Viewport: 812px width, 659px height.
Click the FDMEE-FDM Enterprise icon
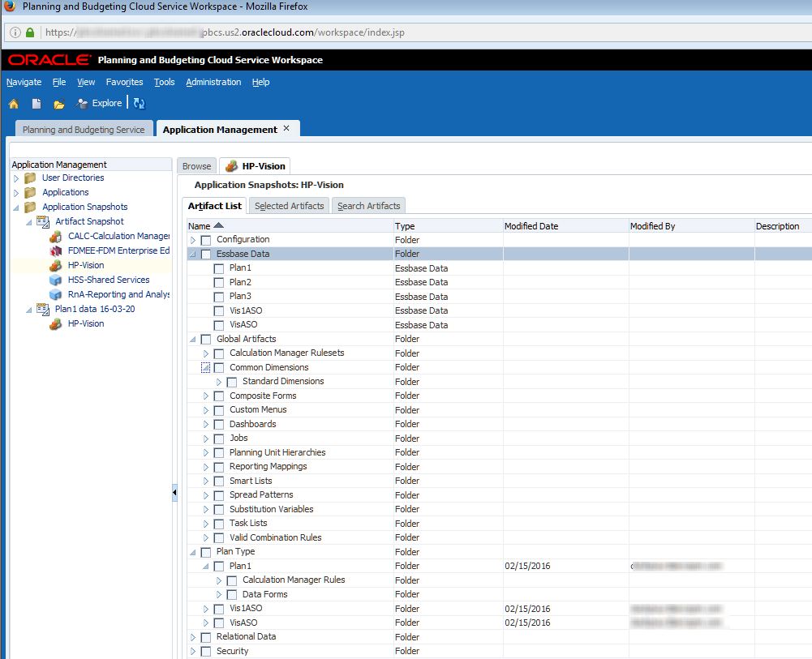coord(55,251)
